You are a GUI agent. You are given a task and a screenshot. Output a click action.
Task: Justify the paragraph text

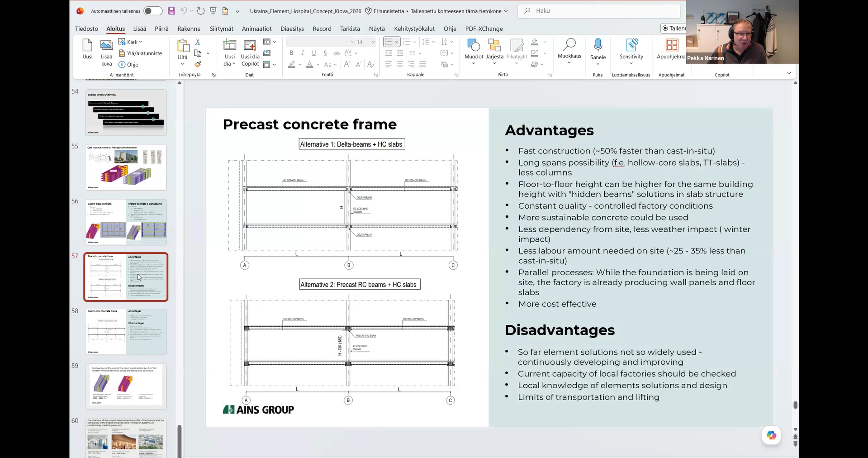(x=422, y=65)
